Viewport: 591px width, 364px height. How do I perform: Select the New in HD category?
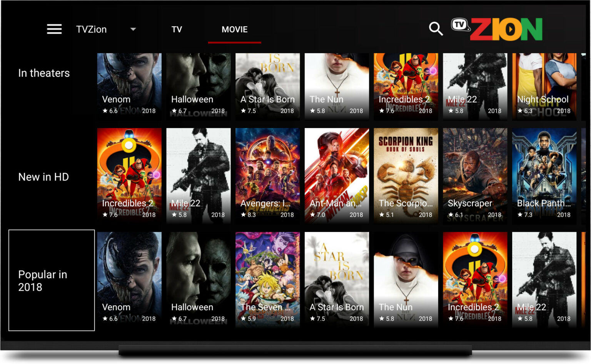43,177
